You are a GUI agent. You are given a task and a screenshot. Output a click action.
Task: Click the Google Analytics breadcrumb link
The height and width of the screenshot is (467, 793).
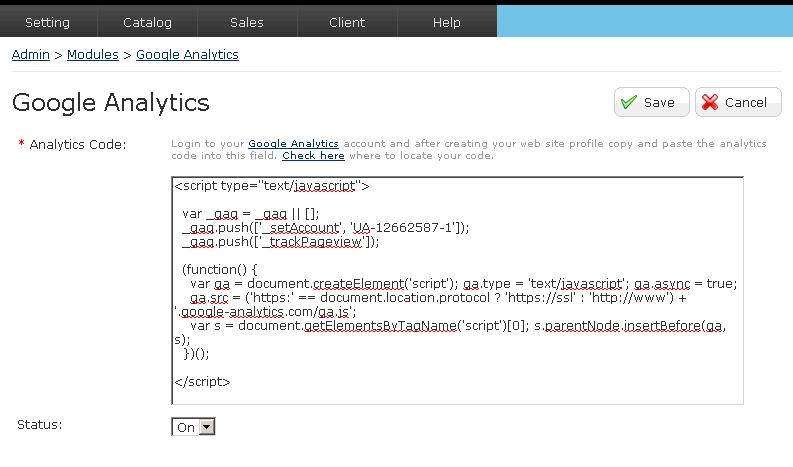(x=187, y=55)
